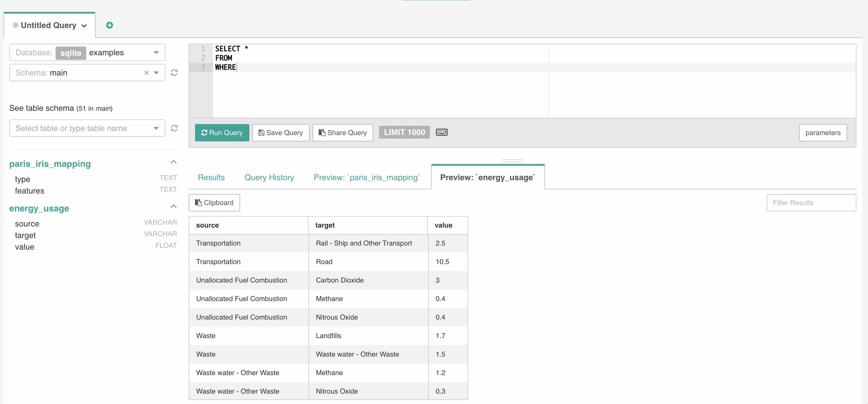Open the Database examples dropdown

156,53
